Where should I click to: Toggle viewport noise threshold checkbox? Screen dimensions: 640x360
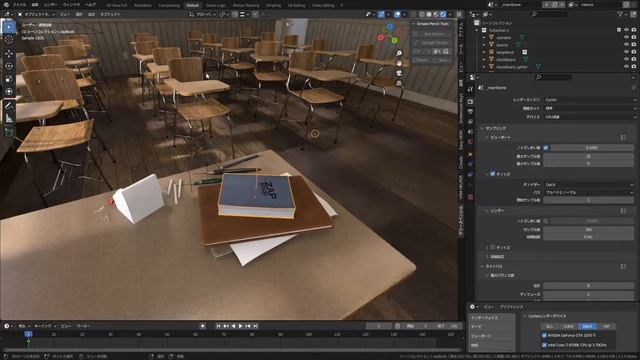coord(546,148)
